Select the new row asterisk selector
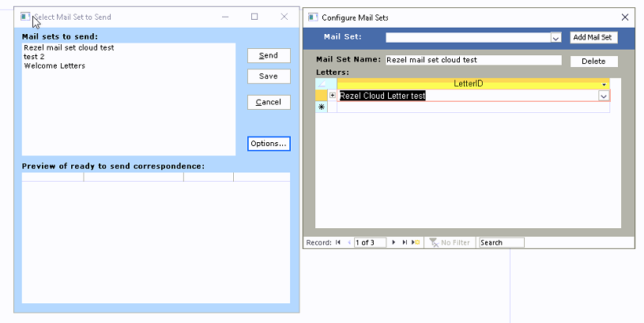 click(322, 107)
